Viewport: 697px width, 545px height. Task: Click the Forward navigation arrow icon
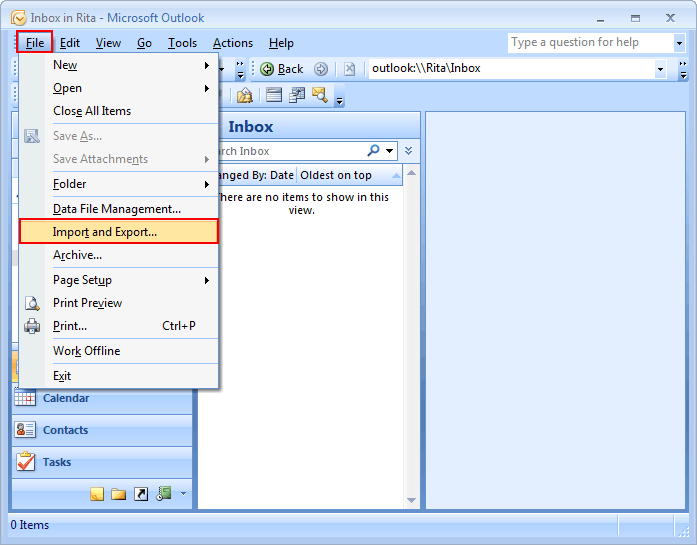[321, 69]
